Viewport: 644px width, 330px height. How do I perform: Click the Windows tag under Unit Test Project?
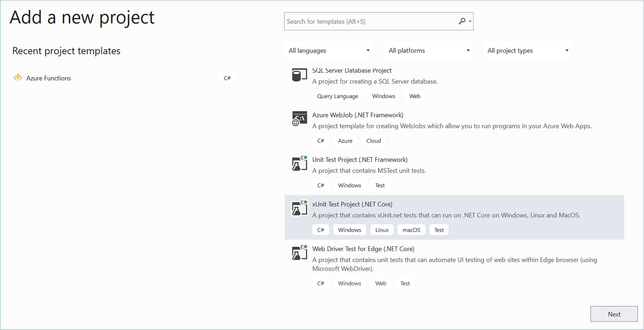pos(350,185)
